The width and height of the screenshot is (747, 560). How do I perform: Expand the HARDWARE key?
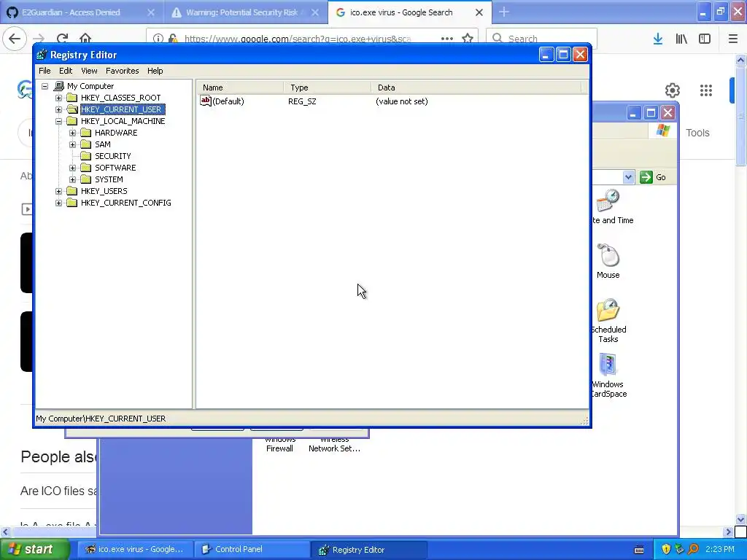pyautogui.click(x=72, y=133)
